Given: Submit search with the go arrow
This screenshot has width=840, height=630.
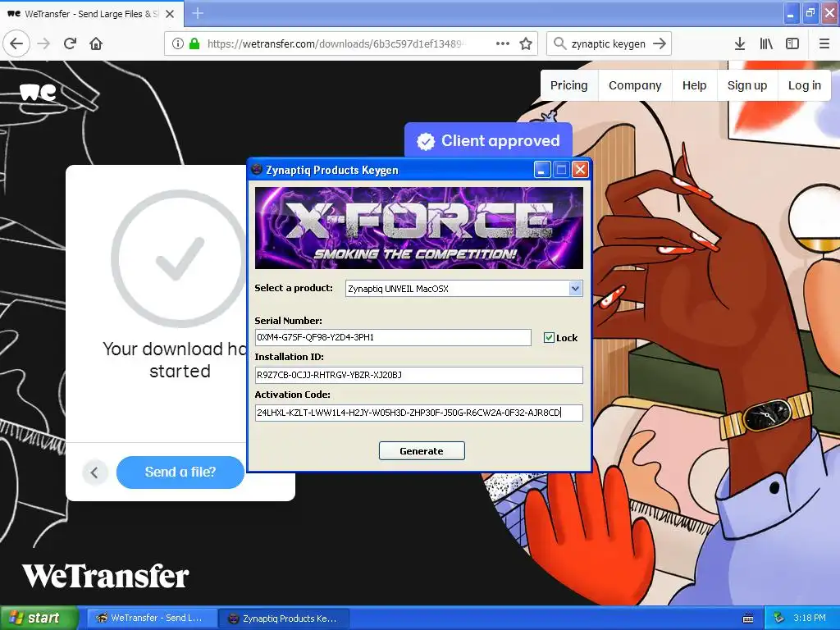Looking at the screenshot, I should click(660, 43).
